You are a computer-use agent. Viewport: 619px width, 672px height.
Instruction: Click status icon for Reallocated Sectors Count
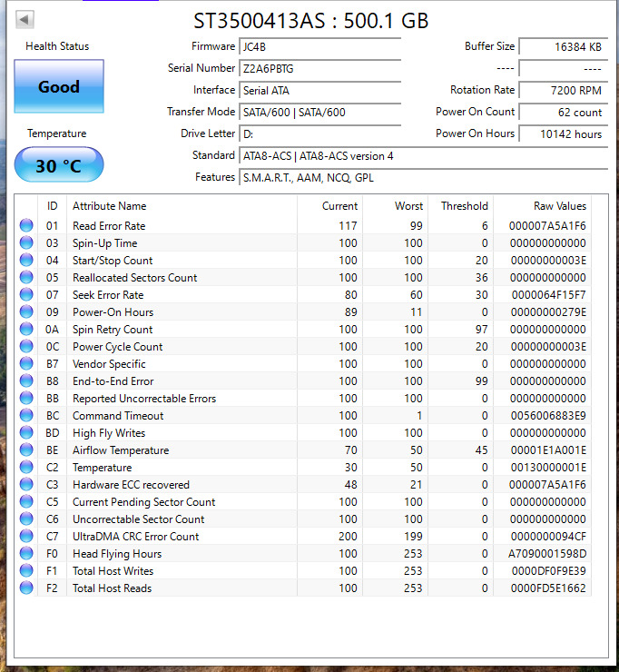point(26,277)
